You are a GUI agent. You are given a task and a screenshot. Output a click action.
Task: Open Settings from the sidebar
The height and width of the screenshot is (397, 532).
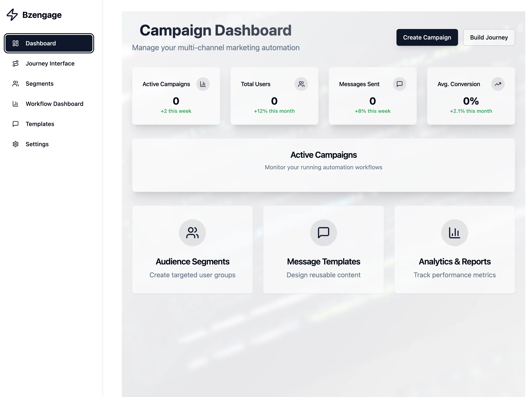(49, 144)
